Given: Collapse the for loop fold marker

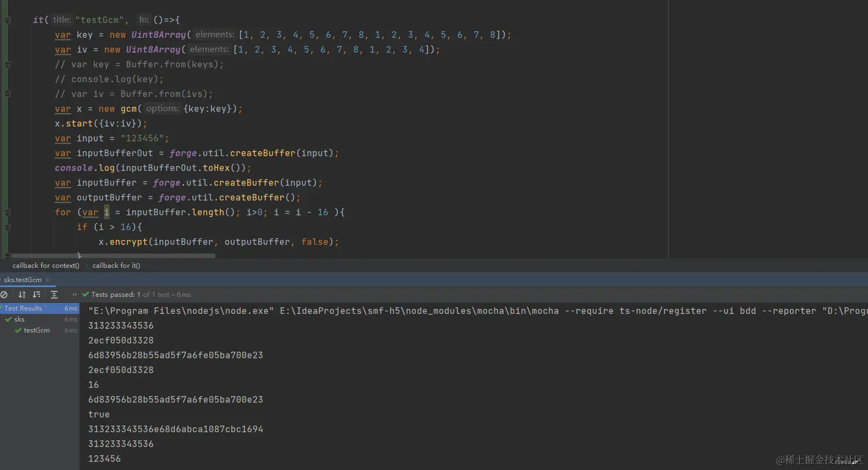Looking at the screenshot, I should click(7, 213).
